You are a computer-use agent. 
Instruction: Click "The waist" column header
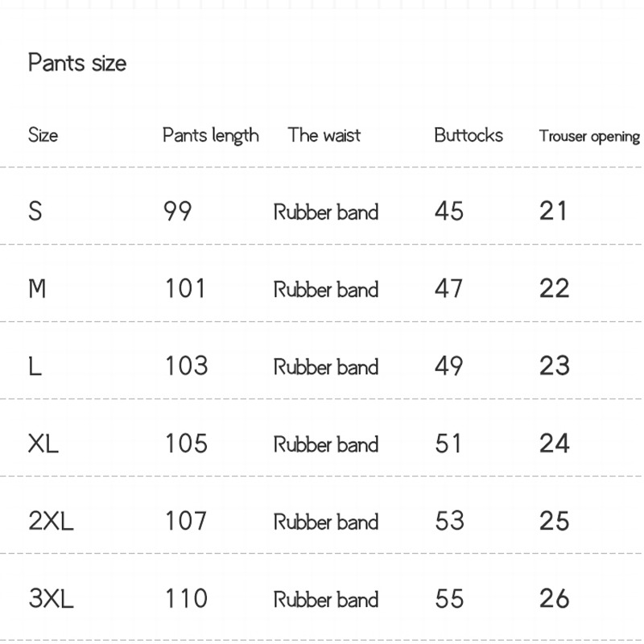point(324,134)
